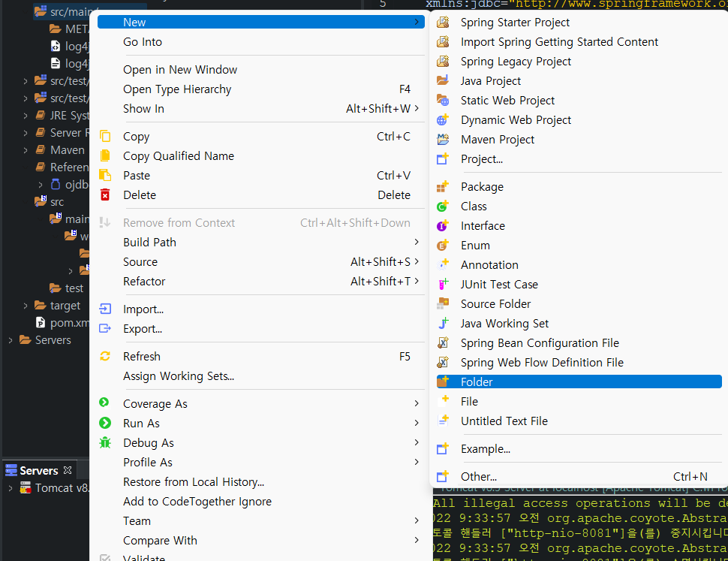Choose Go Into from context menu
Image resolution: width=728 pixels, height=561 pixels.
coord(143,42)
